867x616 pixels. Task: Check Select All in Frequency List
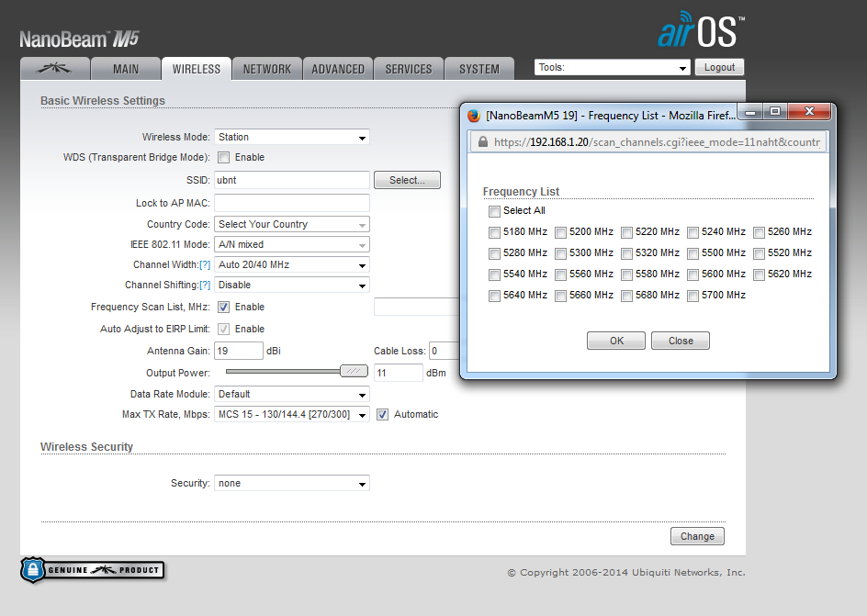pos(494,211)
